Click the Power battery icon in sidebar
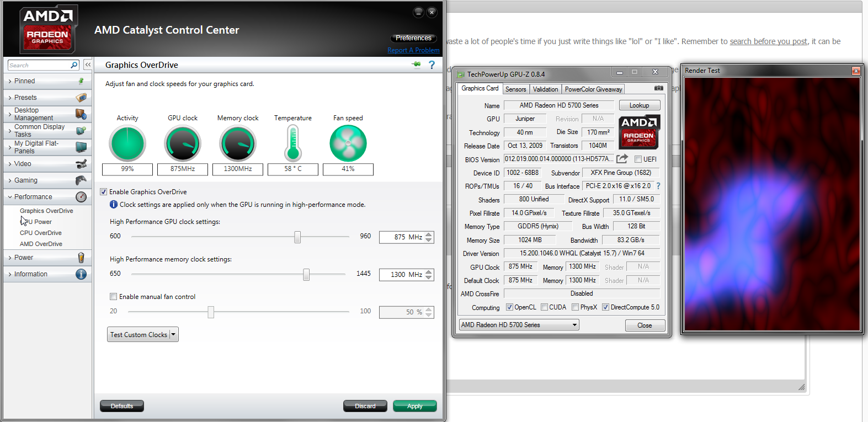 (81, 258)
